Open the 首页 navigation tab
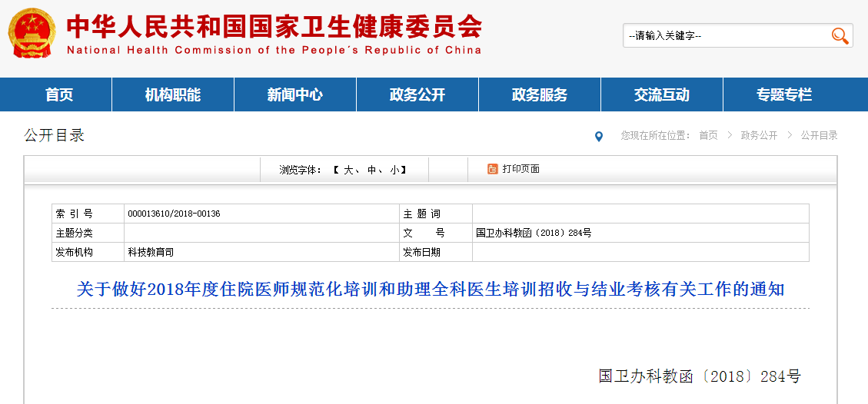The image size is (868, 404). [59, 94]
